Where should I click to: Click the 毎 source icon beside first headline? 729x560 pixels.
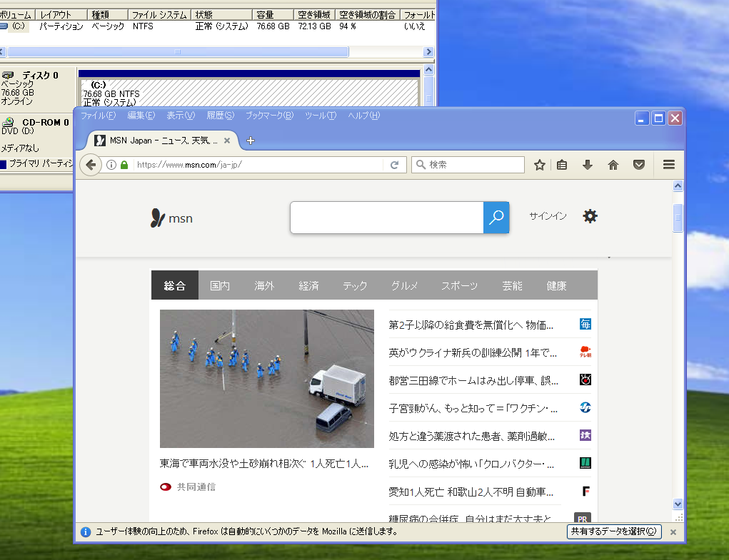[x=585, y=324]
